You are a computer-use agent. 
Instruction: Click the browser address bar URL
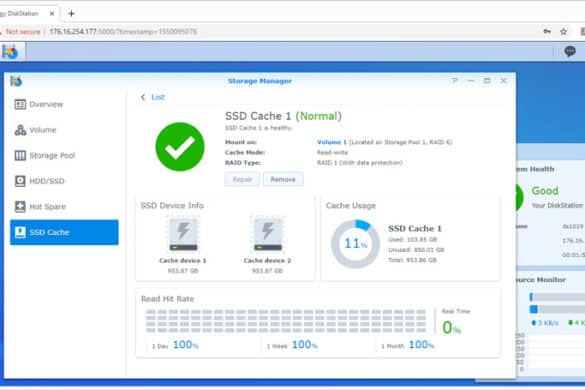123,32
